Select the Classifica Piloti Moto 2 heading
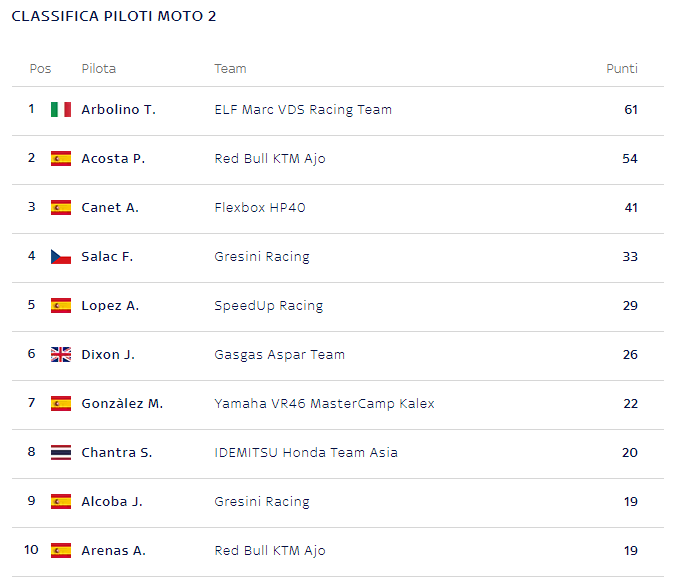The width and height of the screenshot is (676, 577). click(x=114, y=16)
